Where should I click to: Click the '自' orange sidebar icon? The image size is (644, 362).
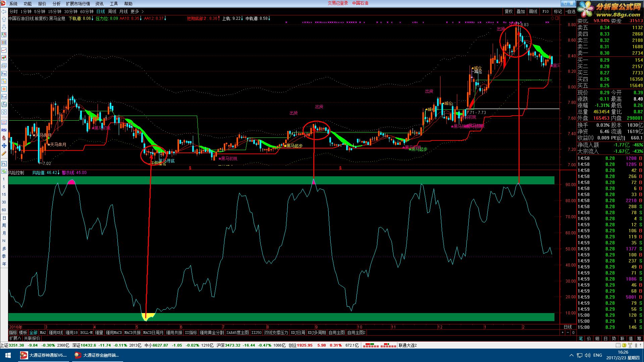[4, 89]
